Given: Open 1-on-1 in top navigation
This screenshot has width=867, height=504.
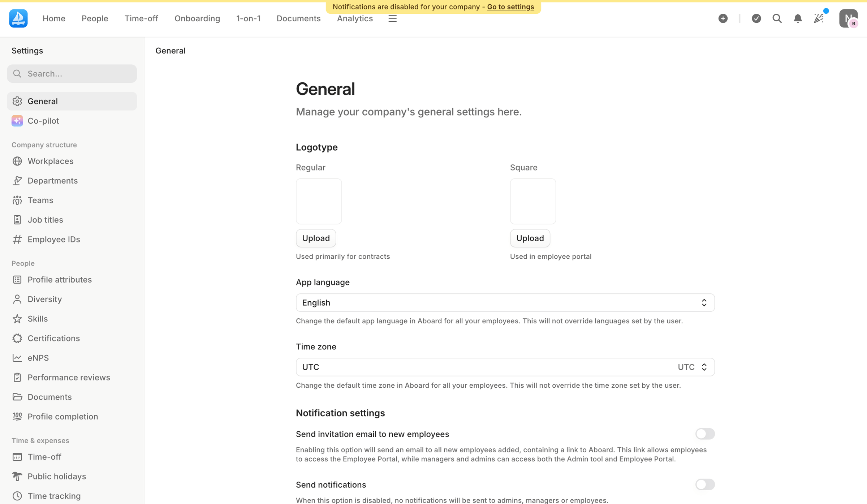Looking at the screenshot, I should click(x=248, y=18).
